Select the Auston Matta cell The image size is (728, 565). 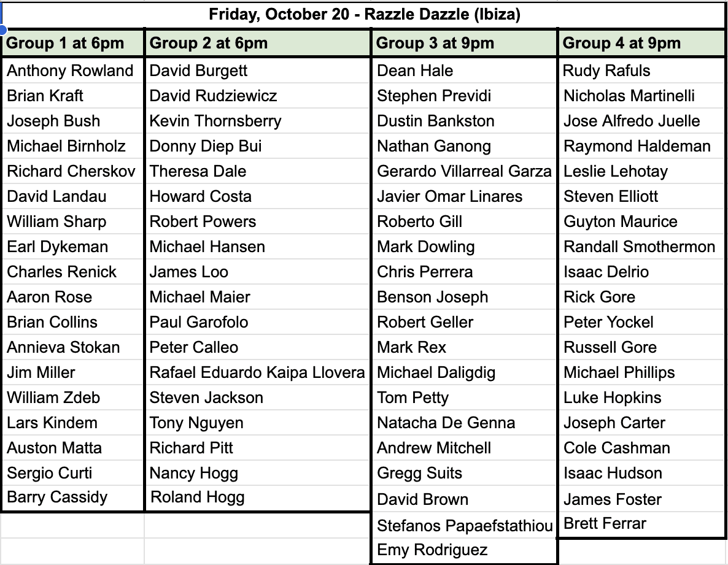click(74, 448)
